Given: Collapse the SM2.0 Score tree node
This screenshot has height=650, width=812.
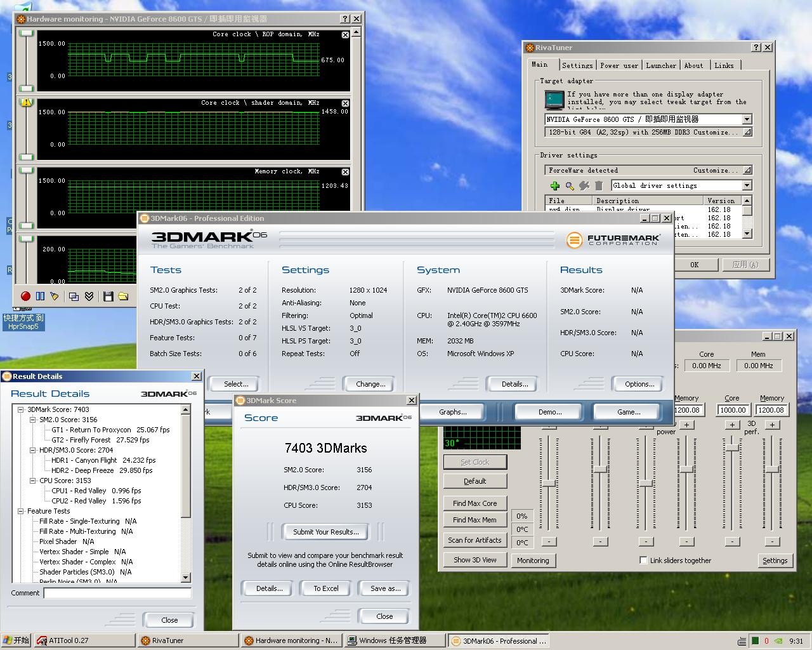Looking at the screenshot, I should pyautogui.click(x=32, y=420).
